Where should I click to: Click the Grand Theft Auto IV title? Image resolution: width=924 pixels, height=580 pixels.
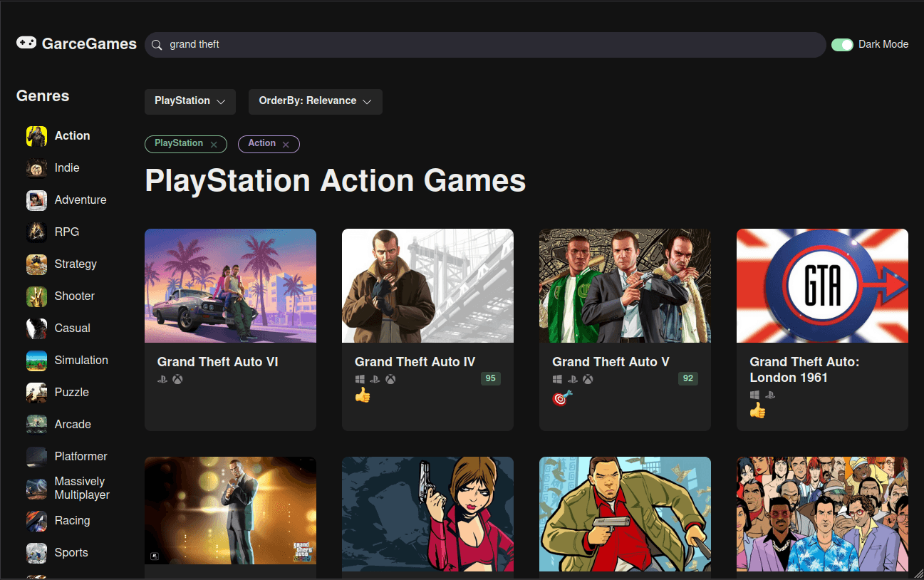[415, 362]
